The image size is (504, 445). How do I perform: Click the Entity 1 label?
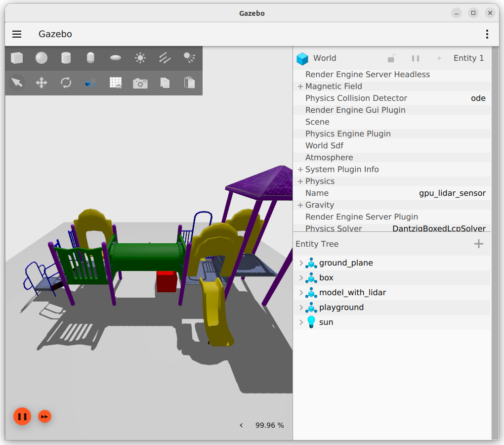(x=468, y=58)
